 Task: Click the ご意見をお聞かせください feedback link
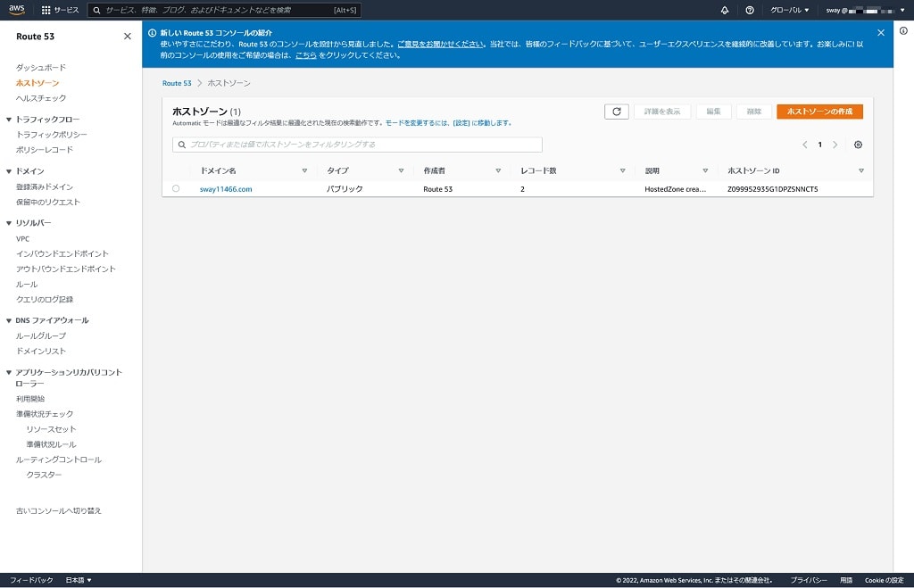coord(441,45)
